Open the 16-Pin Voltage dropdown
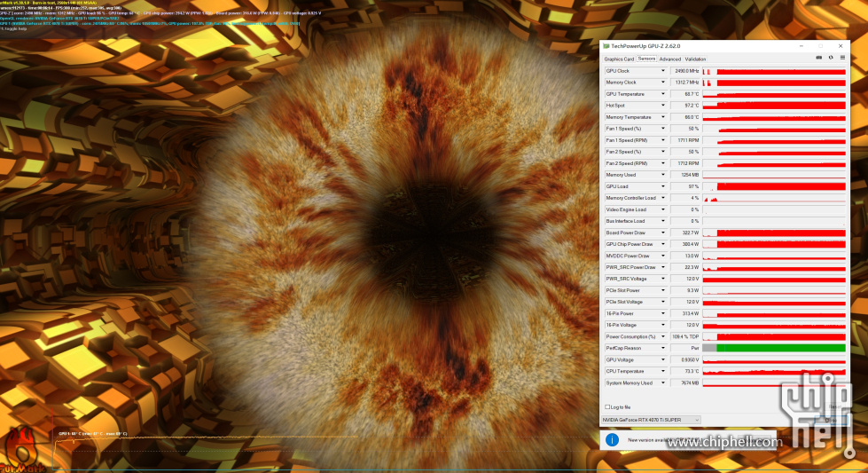 pos(662,325)
